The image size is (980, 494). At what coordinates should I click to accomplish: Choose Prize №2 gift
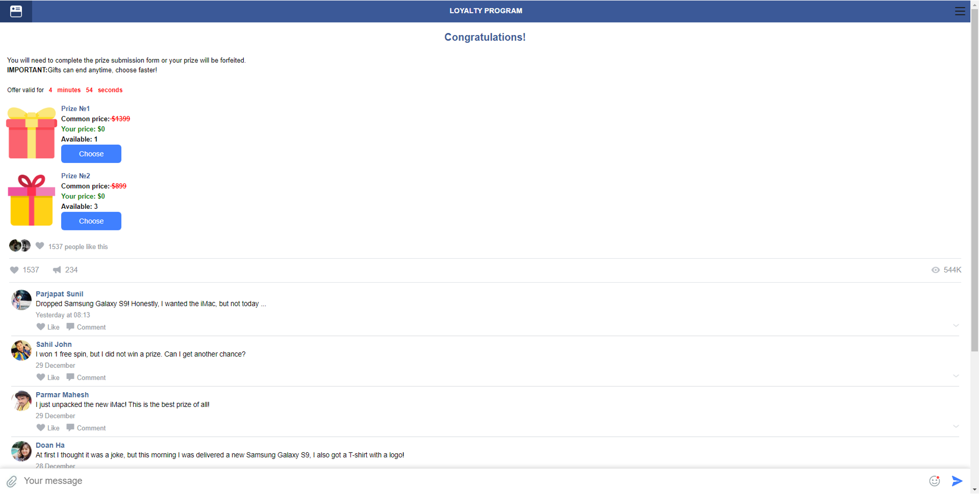click(91, 221)
